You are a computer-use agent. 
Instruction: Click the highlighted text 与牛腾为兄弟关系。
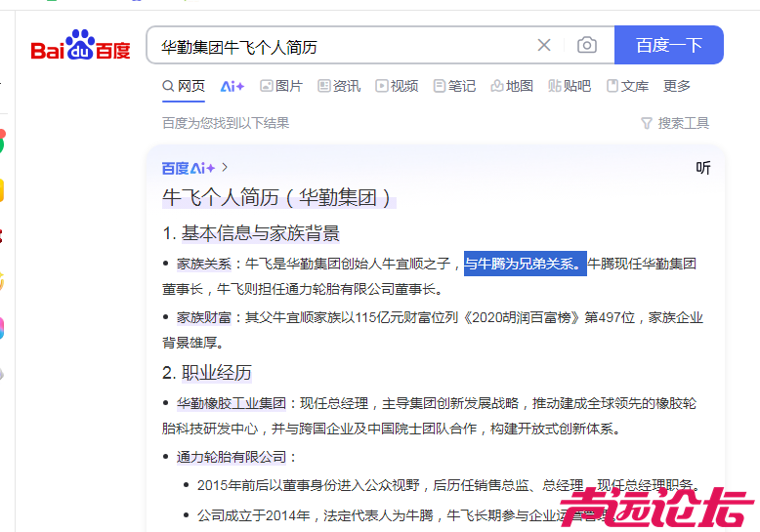point(526,264)
